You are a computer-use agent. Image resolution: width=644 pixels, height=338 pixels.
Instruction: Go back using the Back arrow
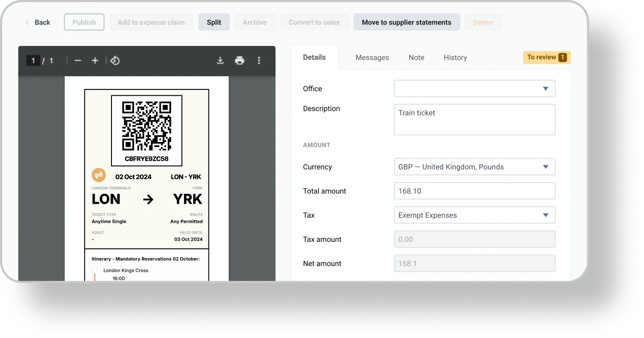coord(37,22)
